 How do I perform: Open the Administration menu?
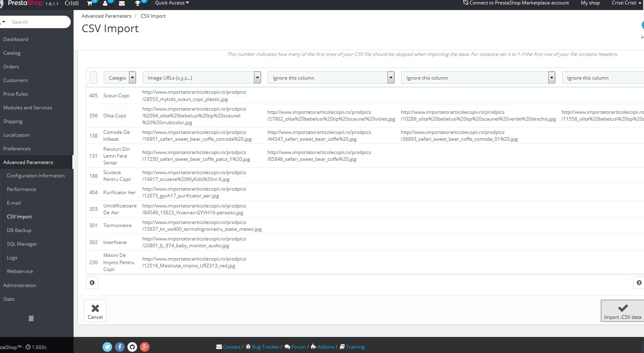(x=20, y=285)
